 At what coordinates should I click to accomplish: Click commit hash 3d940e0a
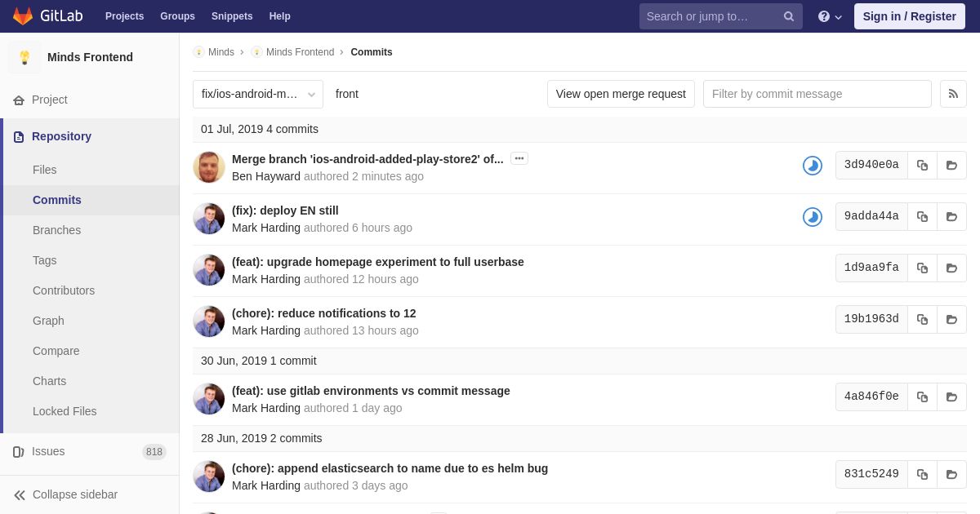pyautogui.click(x=871, y=165)
